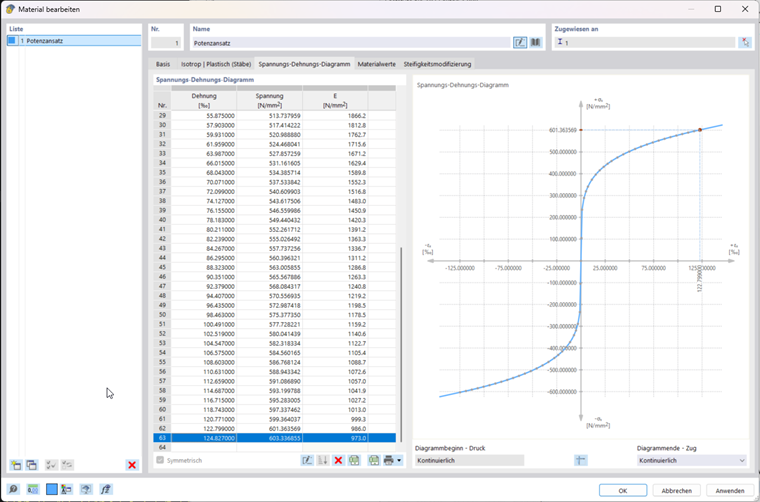Image resolution: width=760 pixels, height=502 pixels.
Task: Click strain cell 88.323000
Action: (x=204, y=267)
